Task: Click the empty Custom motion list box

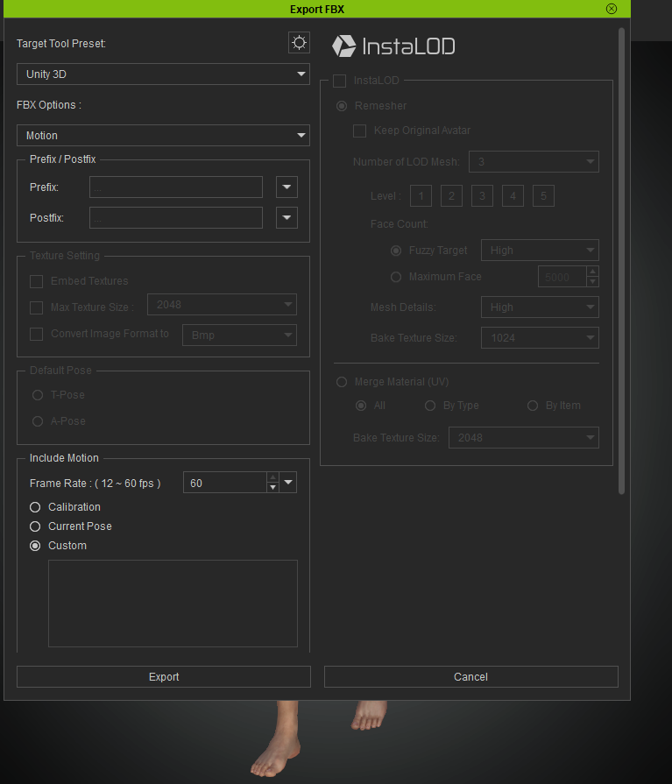Action: (173, 604)
